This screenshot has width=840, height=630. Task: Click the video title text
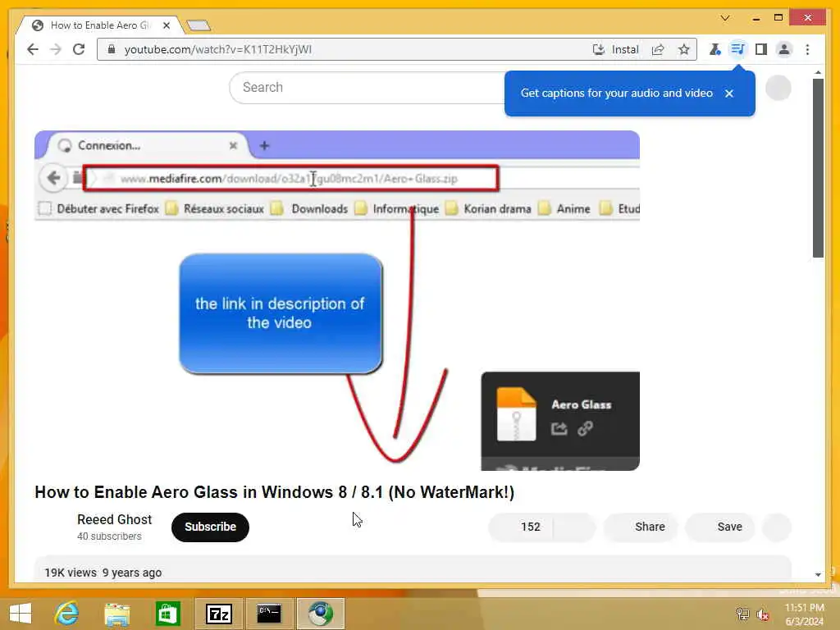click(x=274, y=492)
